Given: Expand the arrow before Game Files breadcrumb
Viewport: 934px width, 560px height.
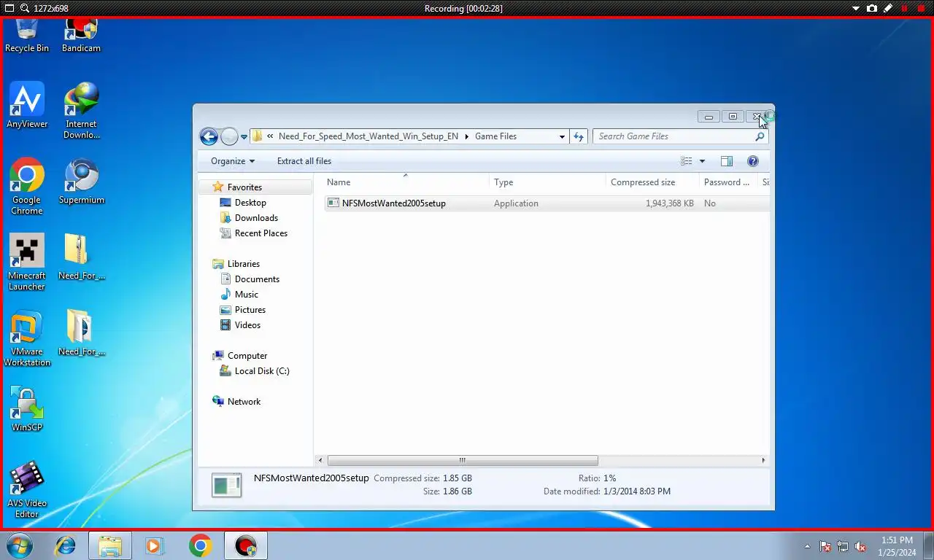Looking at the screenshot, I should [467, 136].
